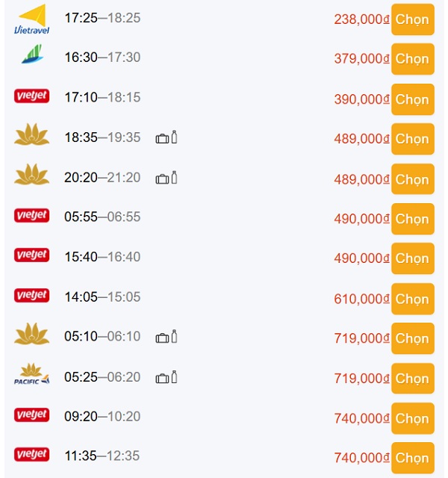This screenshot has height=478, width=448.
Task: Click the baggage icon on the 18:35 flight
Action: click(162, 139)
